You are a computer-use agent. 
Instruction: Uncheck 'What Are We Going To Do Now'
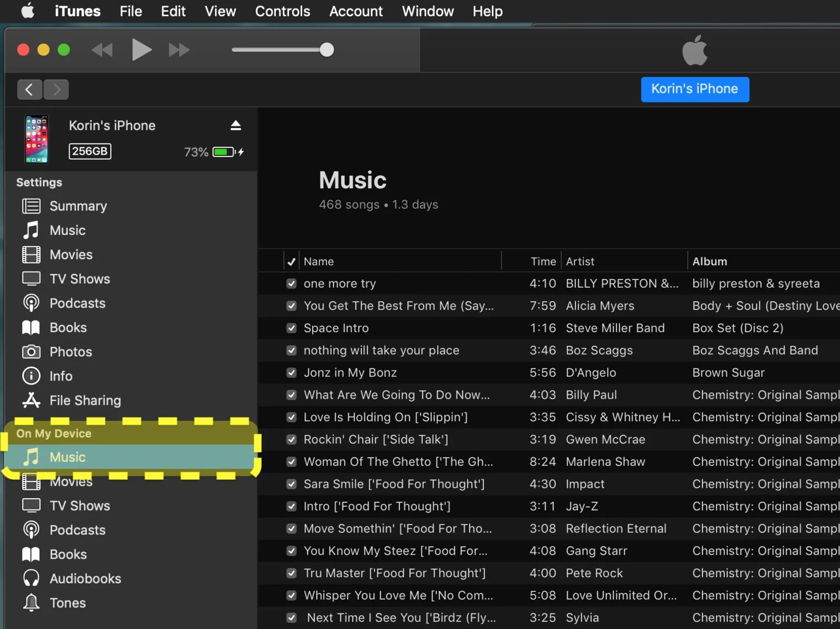[x=291, y=395]
